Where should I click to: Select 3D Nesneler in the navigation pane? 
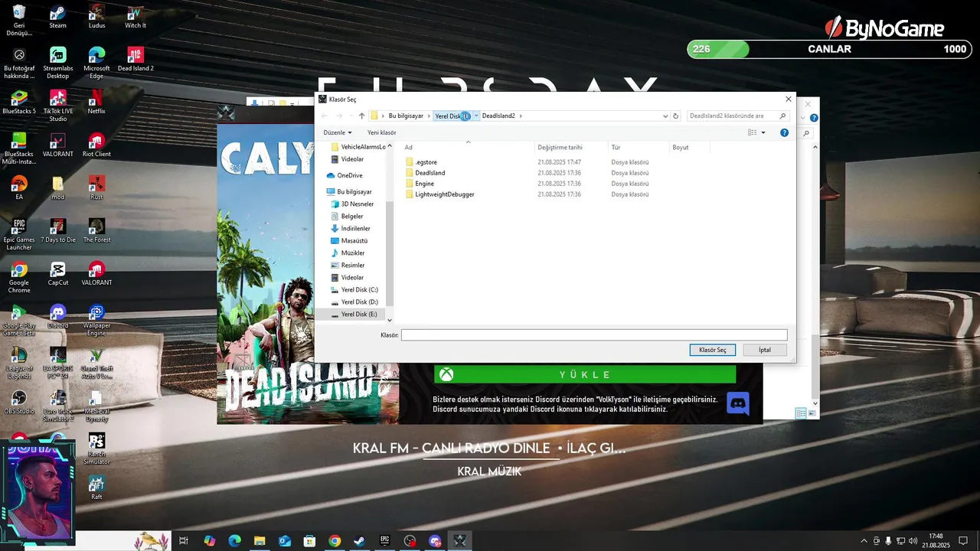(357, 204)
